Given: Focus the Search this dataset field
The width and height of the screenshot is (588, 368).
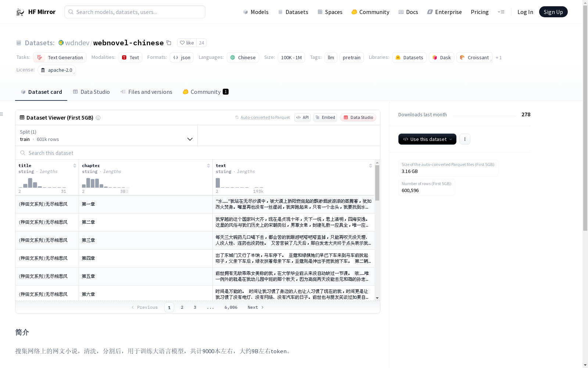Looking at the screenshot, I should [198, 153].
